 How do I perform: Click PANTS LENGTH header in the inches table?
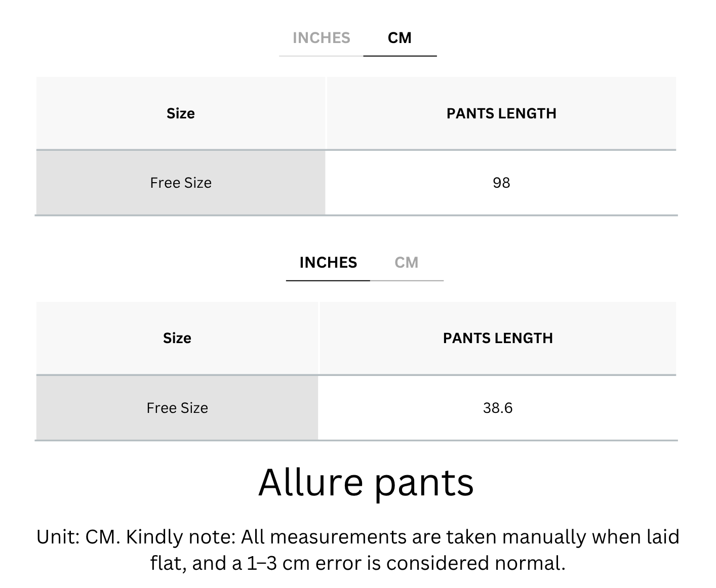point(498,338)
